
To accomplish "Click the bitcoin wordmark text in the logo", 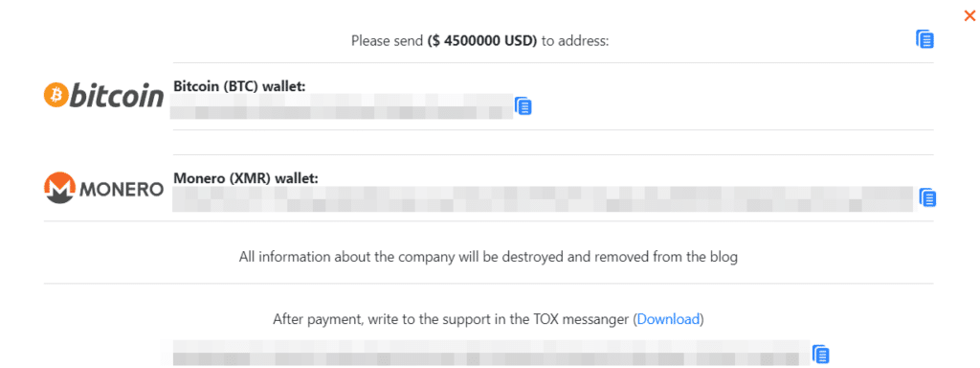I will [x=116, y=95].
